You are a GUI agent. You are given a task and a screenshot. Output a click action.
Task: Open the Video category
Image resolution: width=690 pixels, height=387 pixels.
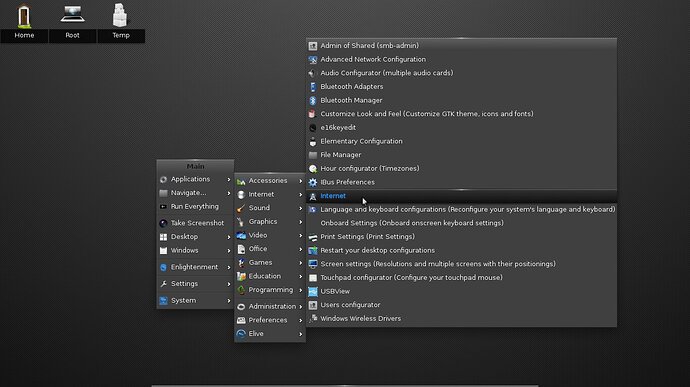point(270,235)
